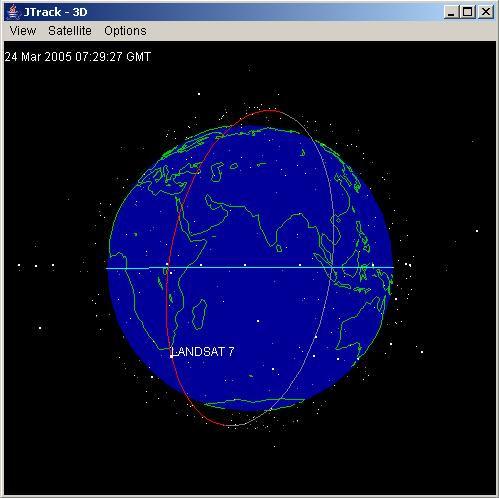Open the View menu
This screenshot has height=498, width=499.
[23, 31]
